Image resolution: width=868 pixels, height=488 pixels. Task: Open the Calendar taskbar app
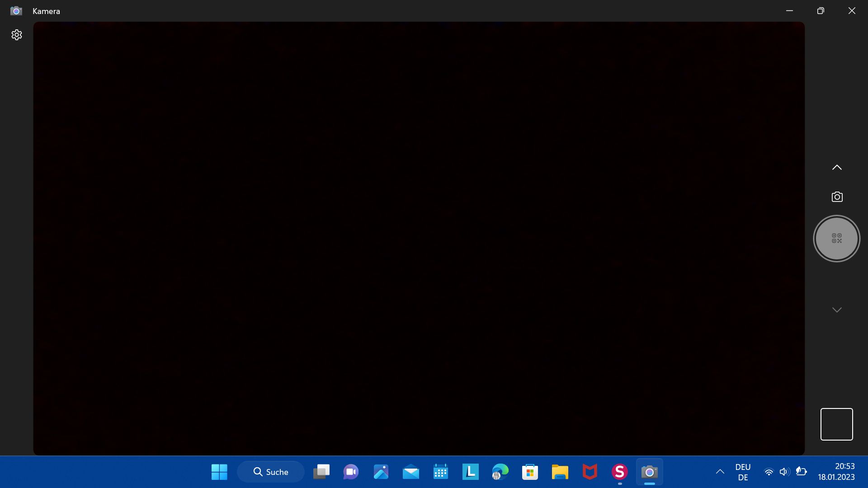[x=440, y=472]
